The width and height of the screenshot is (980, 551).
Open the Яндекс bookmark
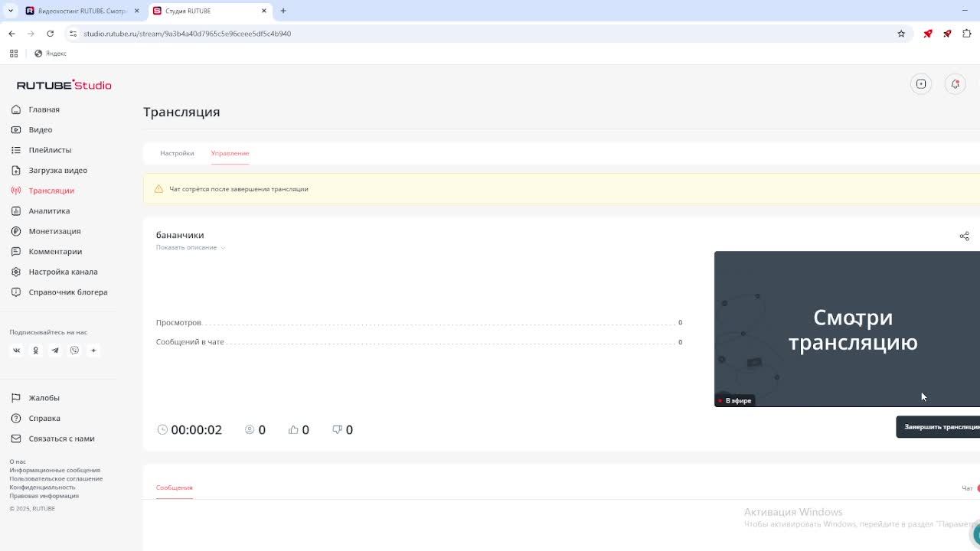click(x=51, y=54)
